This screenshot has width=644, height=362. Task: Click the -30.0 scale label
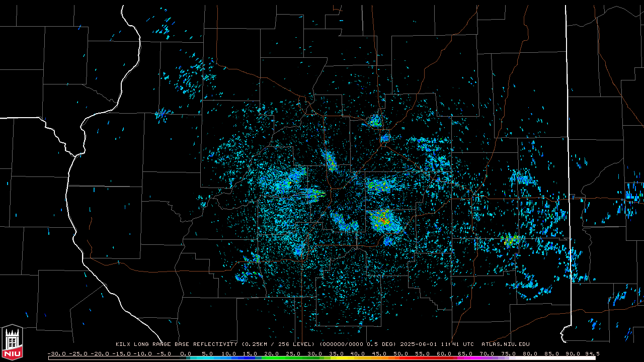point(57,354)
